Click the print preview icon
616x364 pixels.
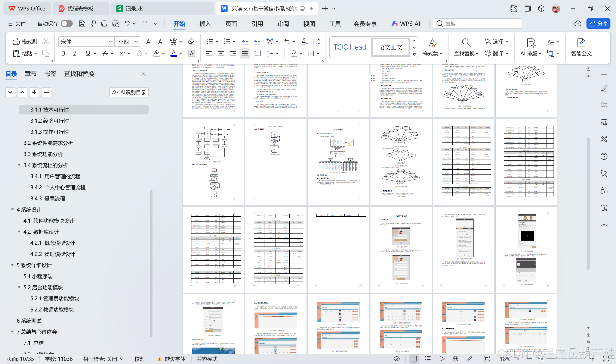click(x=116, y=23)
